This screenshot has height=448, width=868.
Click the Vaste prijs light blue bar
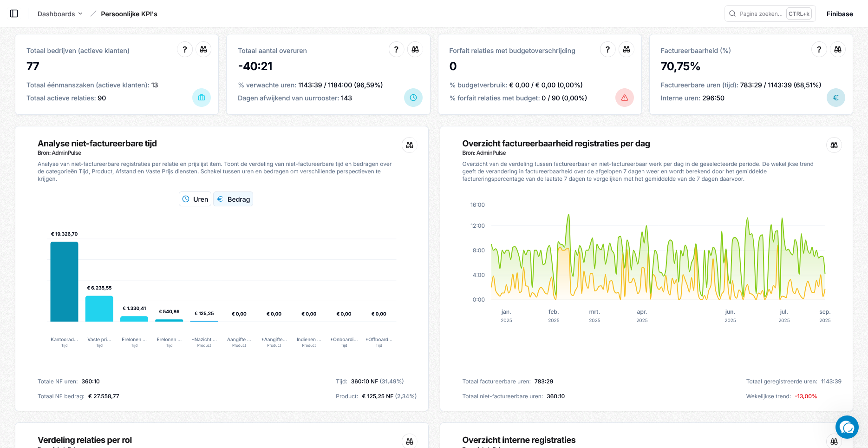tap(99, 308)
